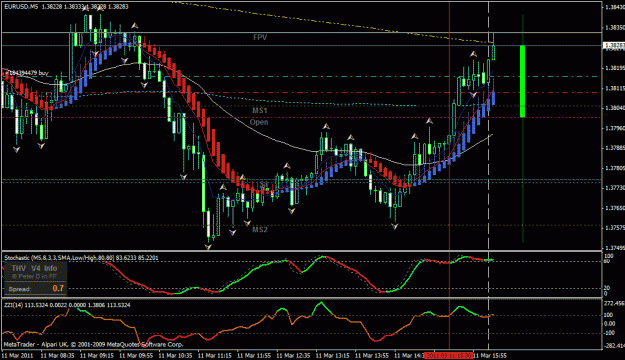
Task: Click the MS2 level label
Action: (x=260, y=230)
